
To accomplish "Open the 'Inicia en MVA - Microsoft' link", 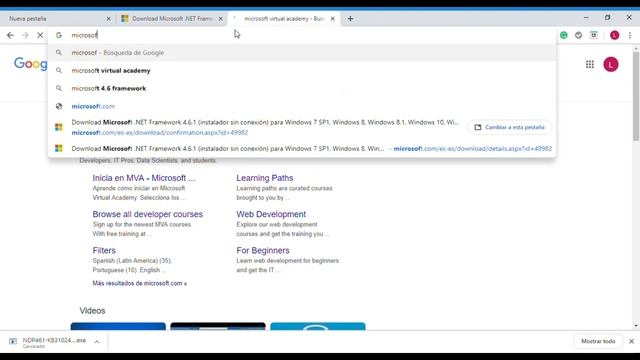I will pos(144,178).
